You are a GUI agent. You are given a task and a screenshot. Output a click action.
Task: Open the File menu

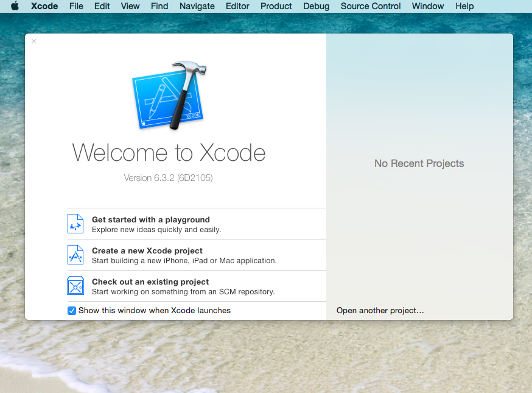pos(76,6)
